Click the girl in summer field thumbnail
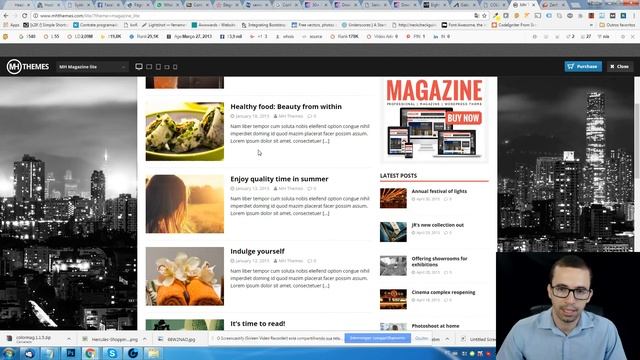This screenshot has height=360, width=640. tap(185, 204)
